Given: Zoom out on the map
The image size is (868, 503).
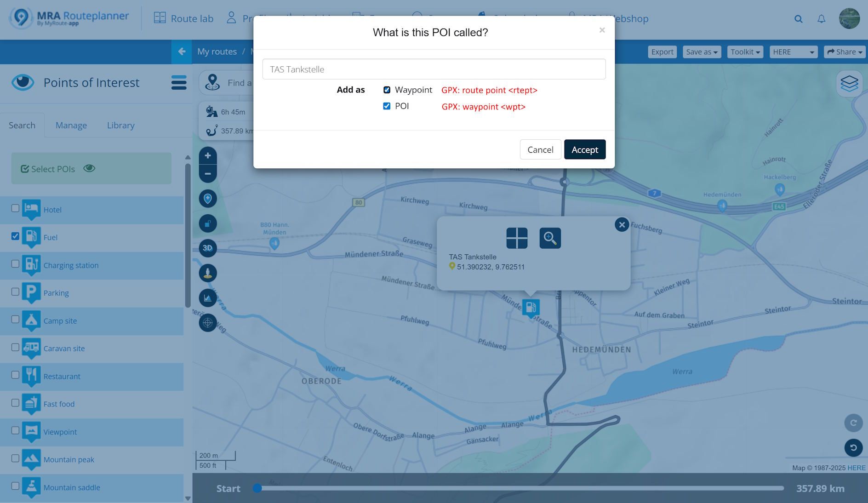Looking at the screenshot, I should (x=208, y=173).
